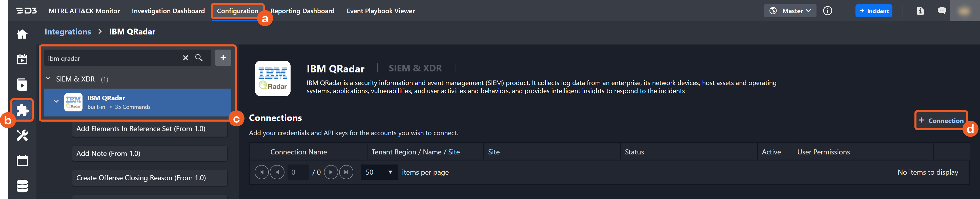Go to Integrations breadcrumb link
Screen dimensions: 980x199
[x=68, y=32]
